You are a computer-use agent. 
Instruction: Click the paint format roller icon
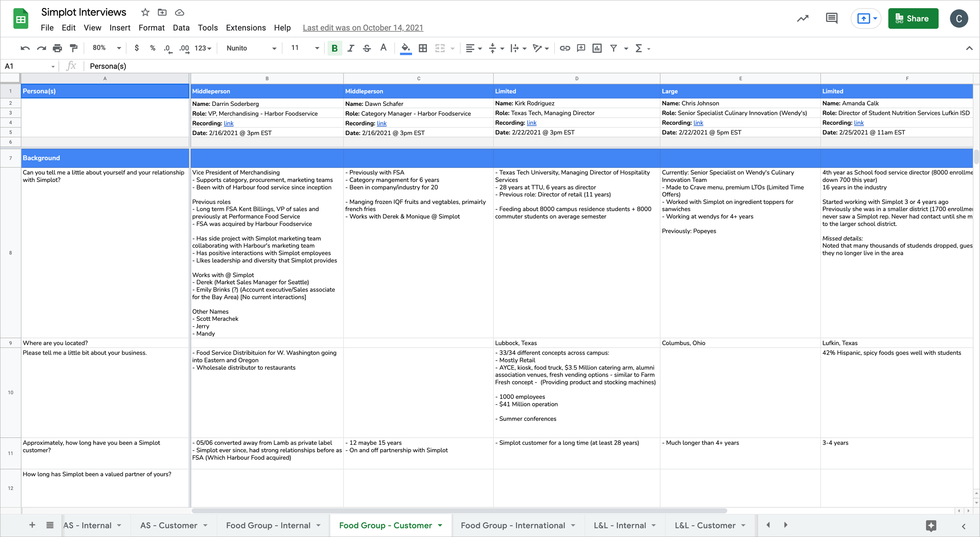click(x=73, y=48)
